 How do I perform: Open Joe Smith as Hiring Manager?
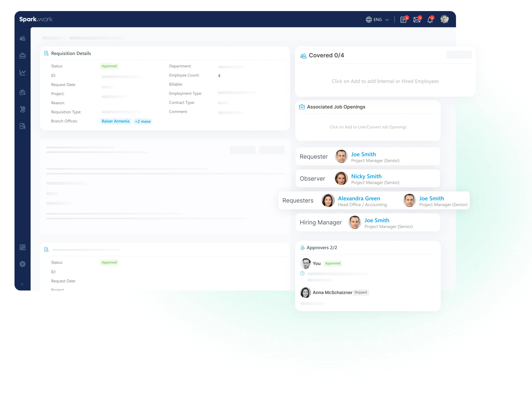coord(377,220)
